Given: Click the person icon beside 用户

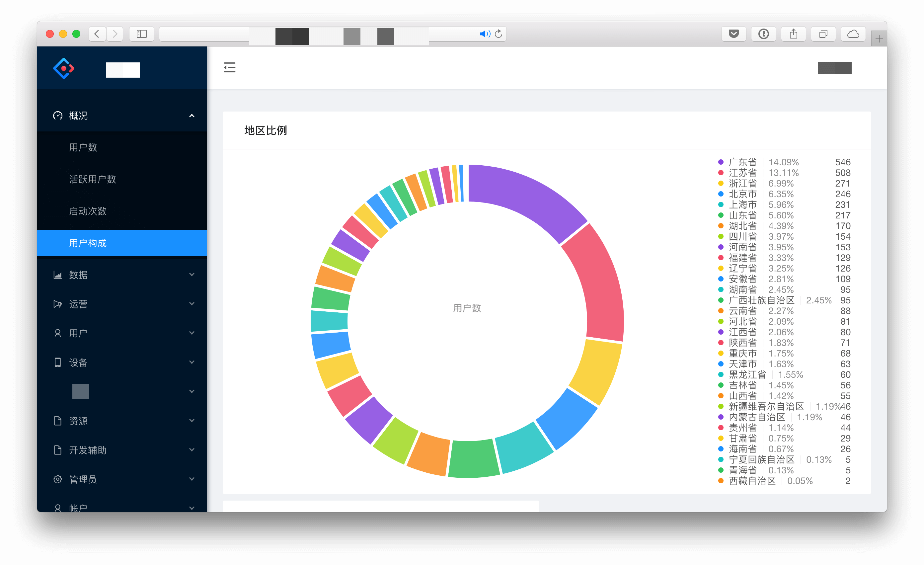Looking at the screenshot, I should point(58,333).
